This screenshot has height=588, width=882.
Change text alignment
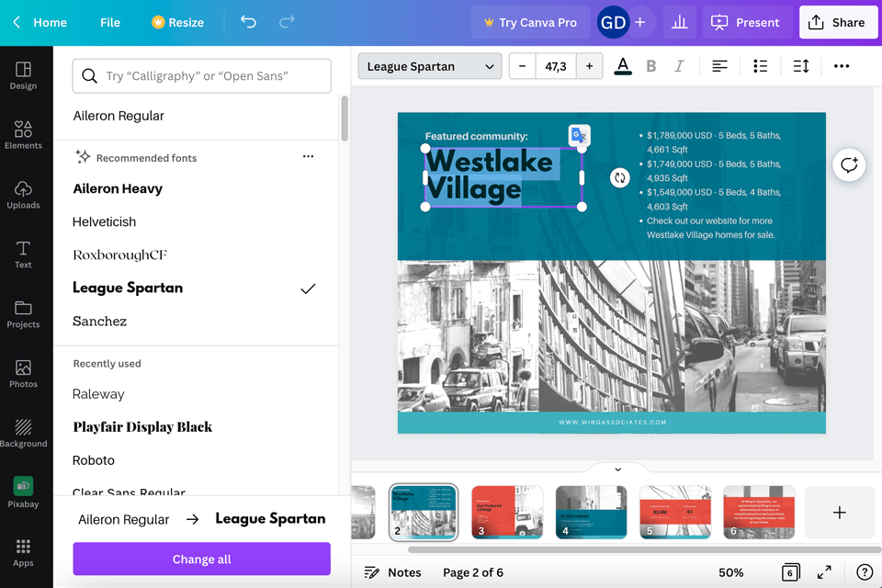pos(719,66)
